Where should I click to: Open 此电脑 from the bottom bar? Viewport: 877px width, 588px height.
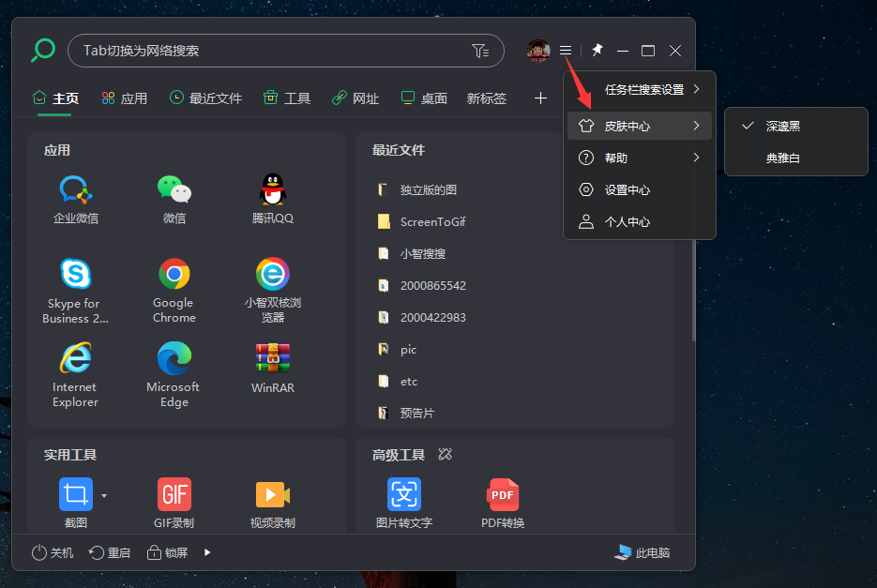click(643, 552)
